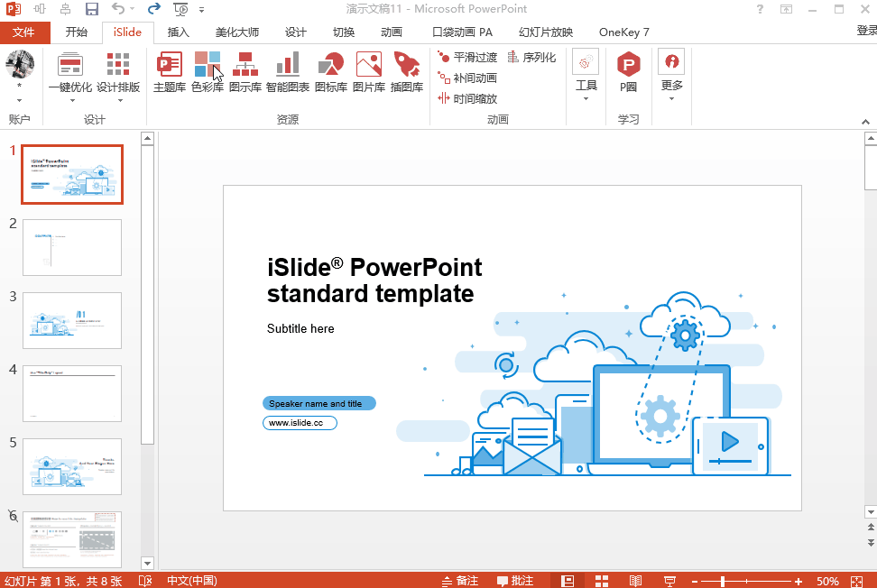Expand the 工具 tools dropdown
The image size is (877, 588).
click(x=586, y=97)
